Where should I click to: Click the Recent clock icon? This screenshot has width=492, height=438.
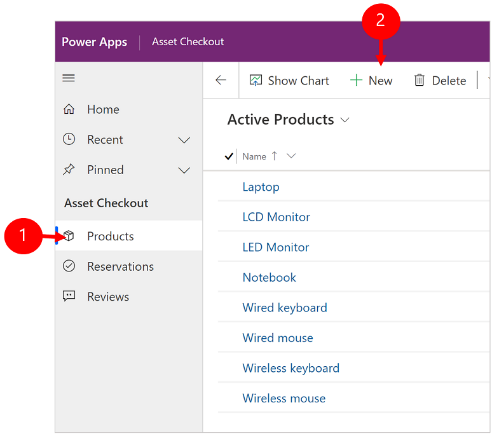(x=69, y=139)
